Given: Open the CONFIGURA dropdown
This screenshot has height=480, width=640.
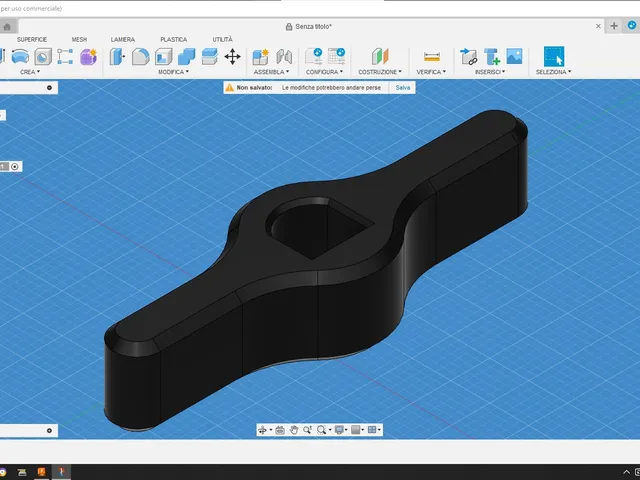Looking at the screenshot, I should 324,72.
